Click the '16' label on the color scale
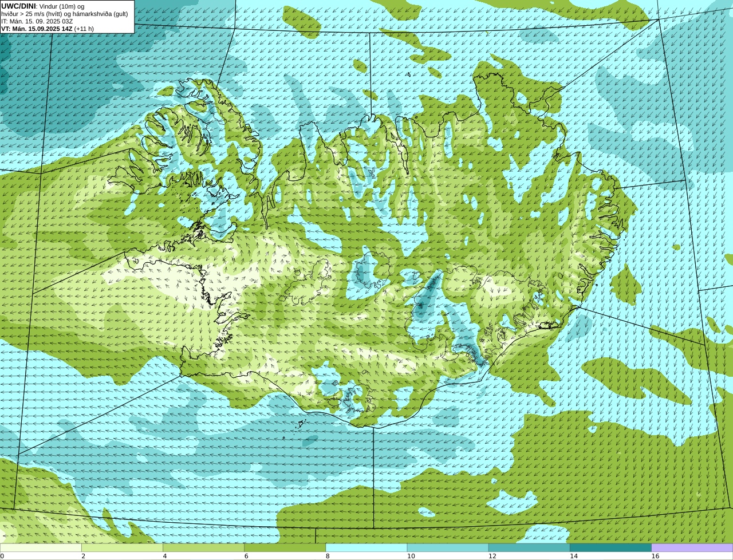733x560 pixels. 655,556
